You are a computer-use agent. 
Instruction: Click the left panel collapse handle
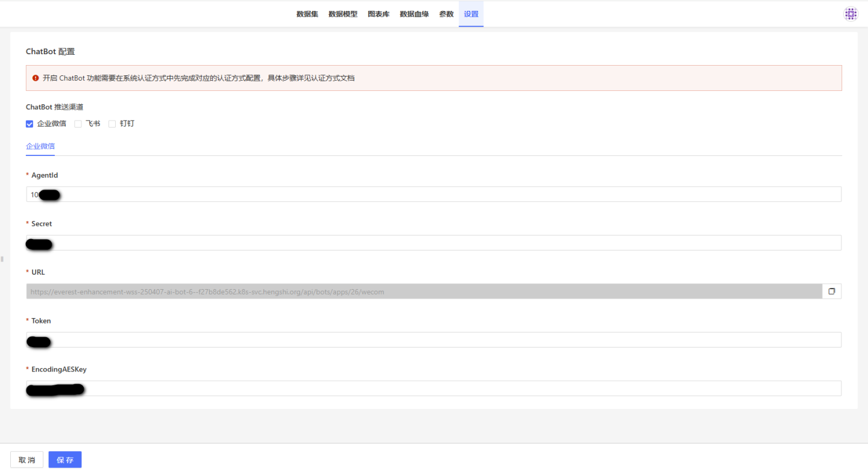(2, 259)
